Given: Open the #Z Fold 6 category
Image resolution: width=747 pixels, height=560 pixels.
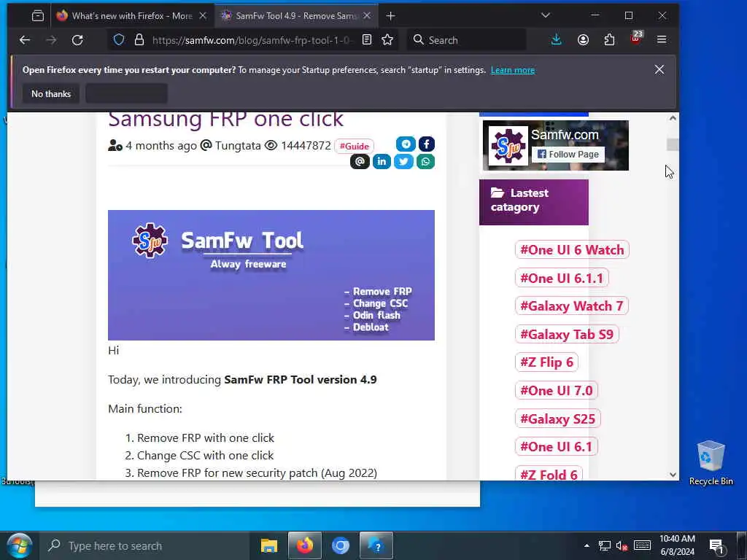Looking at the screenshot, I should 549,474.
